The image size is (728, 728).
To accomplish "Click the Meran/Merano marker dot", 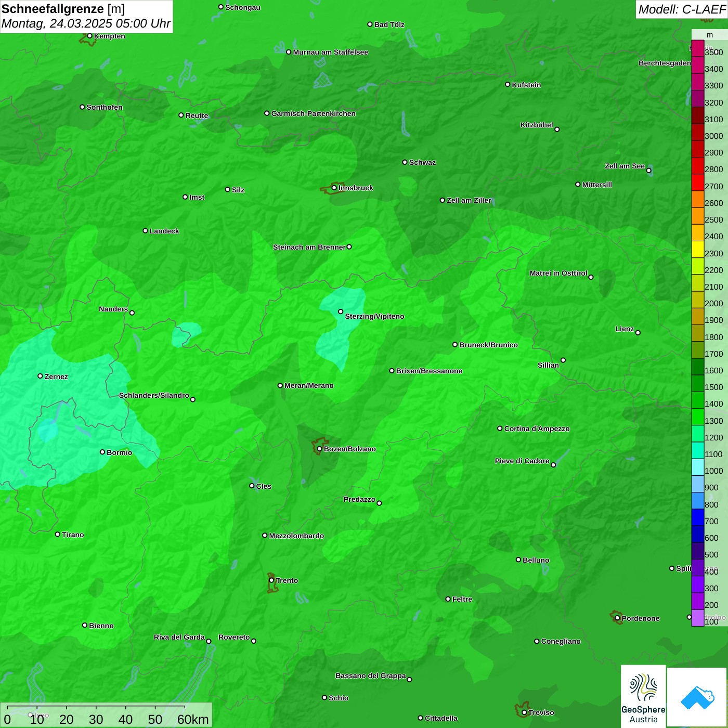I will click(280, 385).
